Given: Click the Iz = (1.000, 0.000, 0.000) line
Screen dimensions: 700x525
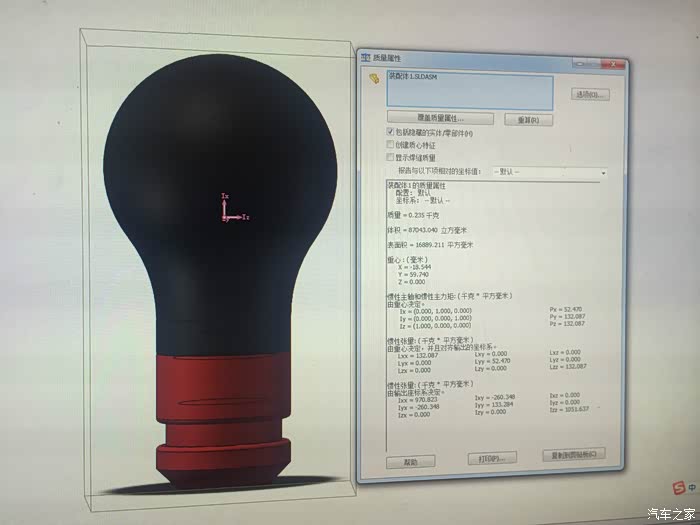Looking at the screenshot, I should click(x=436, y=326).
